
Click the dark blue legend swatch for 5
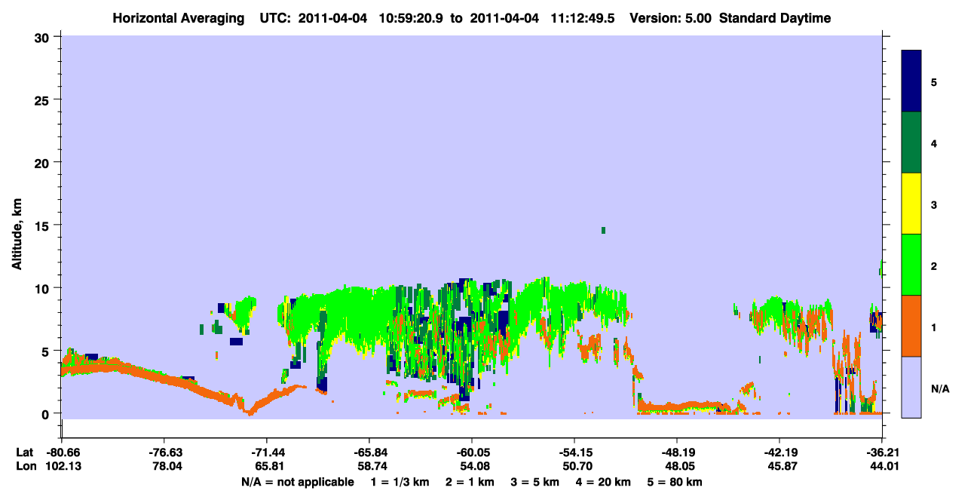pos(911,81)
